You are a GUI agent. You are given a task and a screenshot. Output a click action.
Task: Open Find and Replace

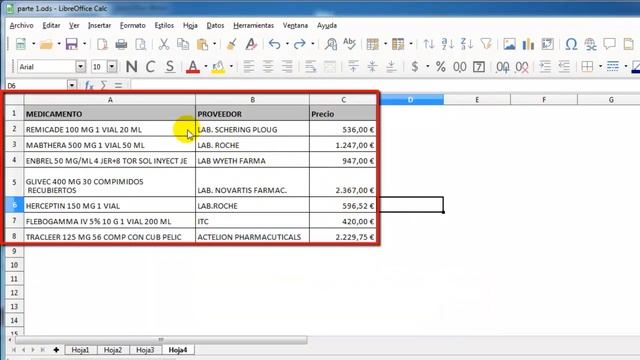(x=331, y=44)
